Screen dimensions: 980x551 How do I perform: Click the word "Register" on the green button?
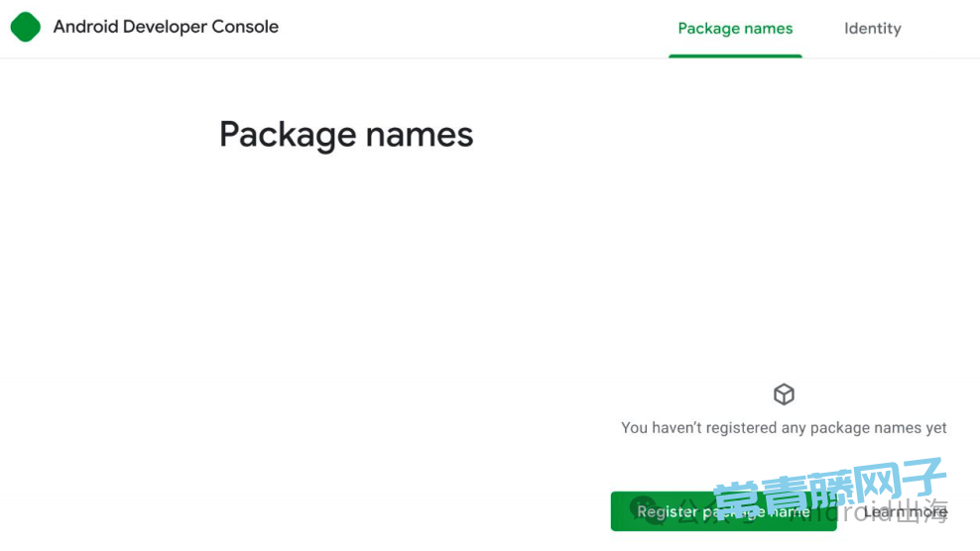pyautogui.click(x=667, y=512)
